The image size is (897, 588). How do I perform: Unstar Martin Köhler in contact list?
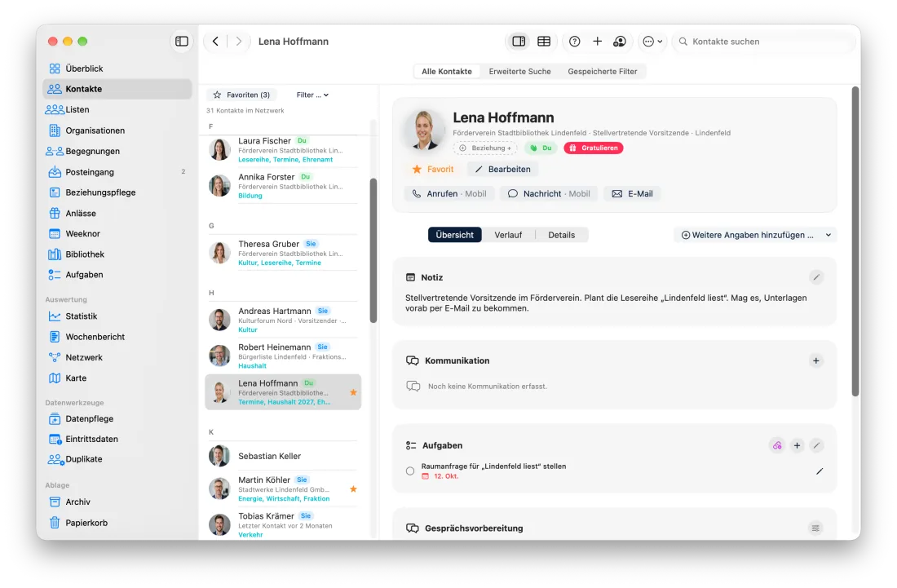pos(354,489)
